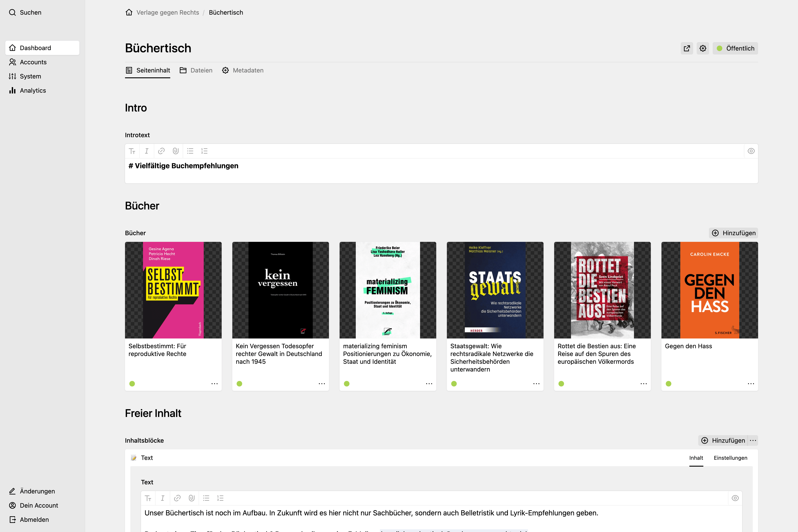Open options menu for Kein Vergessen card
This screenshot has width=798, height=532.
[x=322, y=384]
